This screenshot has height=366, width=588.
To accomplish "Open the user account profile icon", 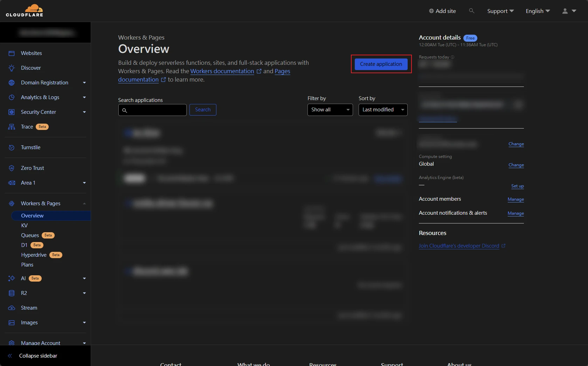I will pyautogui.click(x=565, y=11).
